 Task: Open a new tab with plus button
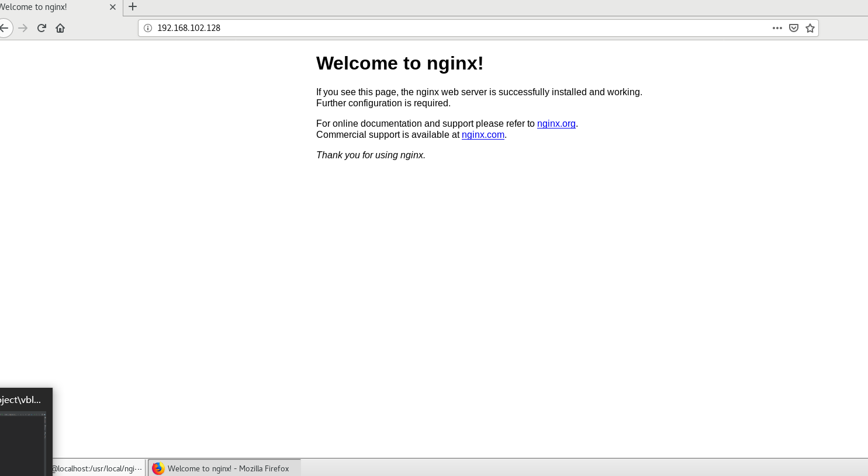coord(133,7)
